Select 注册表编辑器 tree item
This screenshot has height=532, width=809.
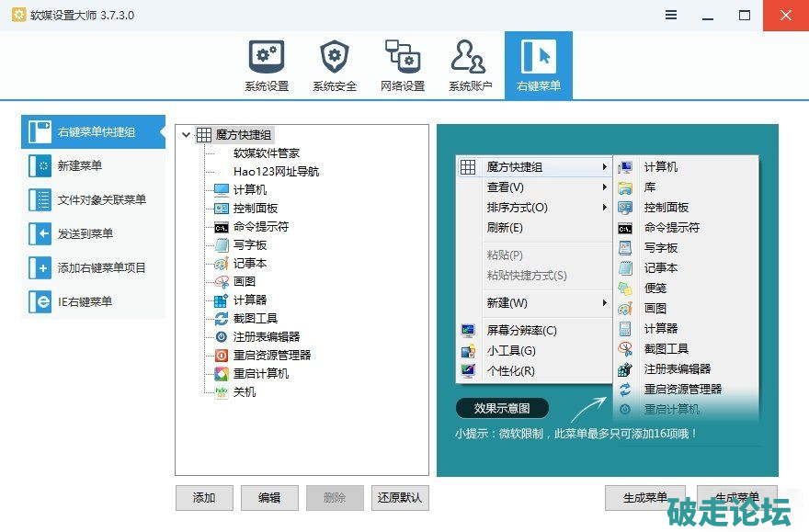pos(266,337)
